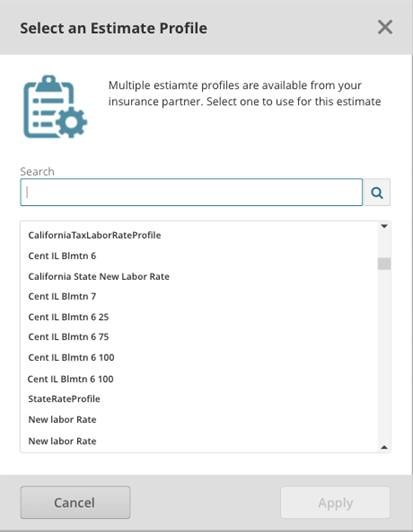Viewport: 413px width, 532px height.
Task: Click the clipboard gear estimate profile icon
Action: coord(55,107)
